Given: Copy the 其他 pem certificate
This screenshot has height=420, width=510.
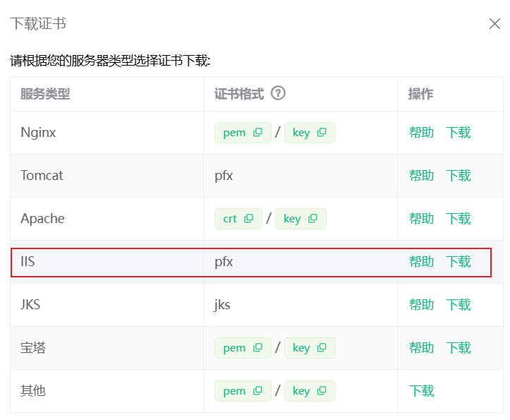Looking at the screenshot, I should (257, 391).
